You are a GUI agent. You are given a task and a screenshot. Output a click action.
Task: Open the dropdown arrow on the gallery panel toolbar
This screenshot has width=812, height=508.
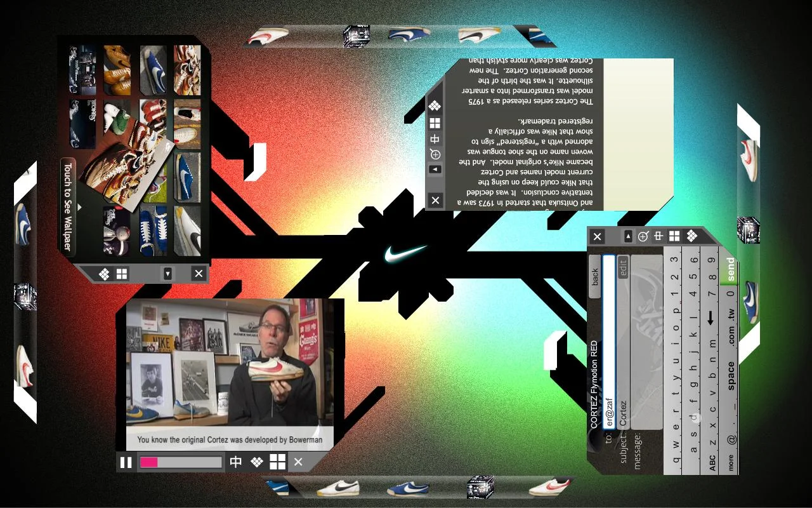(167, 274)
